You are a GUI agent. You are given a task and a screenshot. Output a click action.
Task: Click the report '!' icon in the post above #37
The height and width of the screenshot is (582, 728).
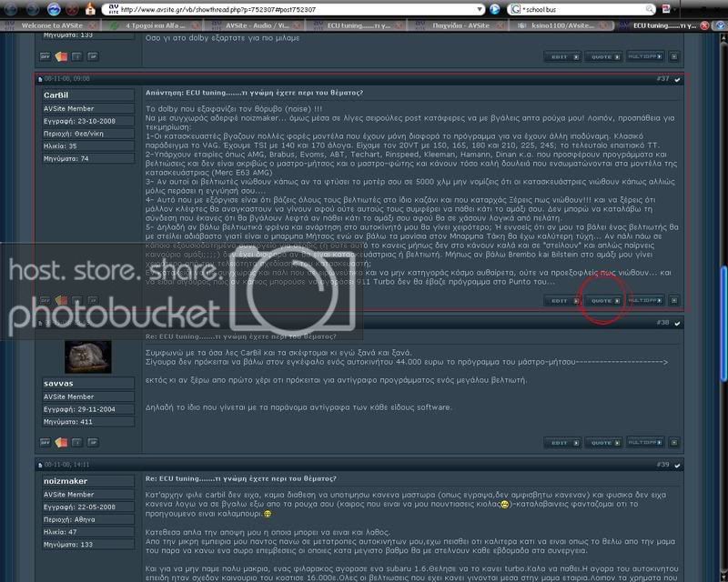point(77,56)
